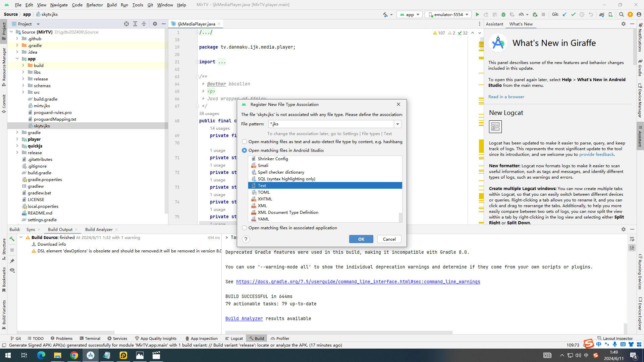Select 'Open matching files in Android Studio' radio
This screenshot has width=644, height=362.
(x=244, y=150)
